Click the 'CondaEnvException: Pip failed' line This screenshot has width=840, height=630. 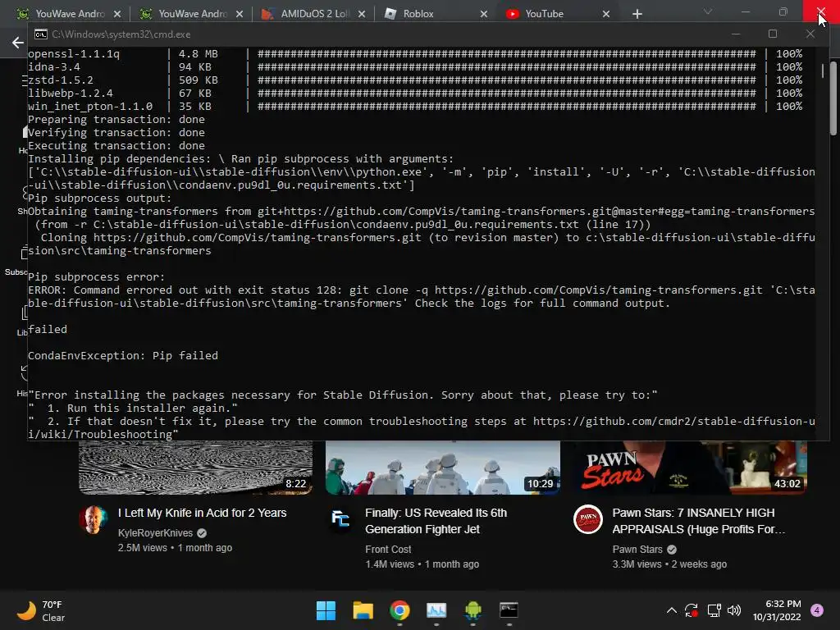coord(123,355)
